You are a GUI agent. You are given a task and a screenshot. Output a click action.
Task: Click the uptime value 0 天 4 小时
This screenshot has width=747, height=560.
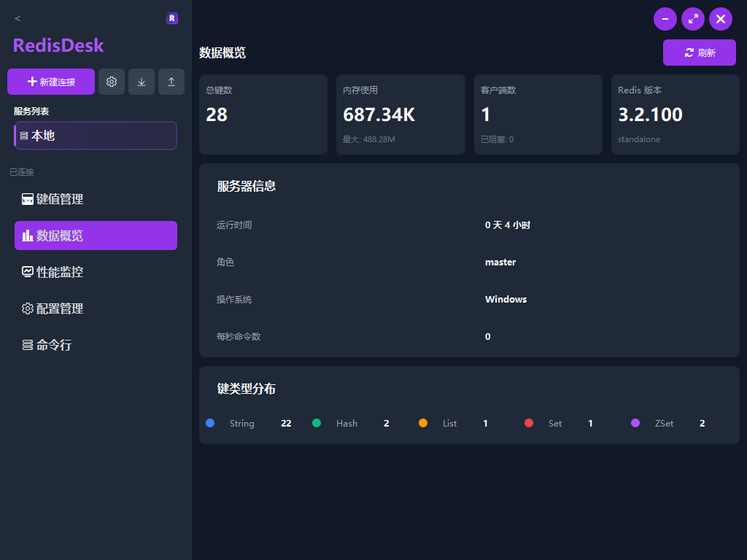(x=508, y=225)
